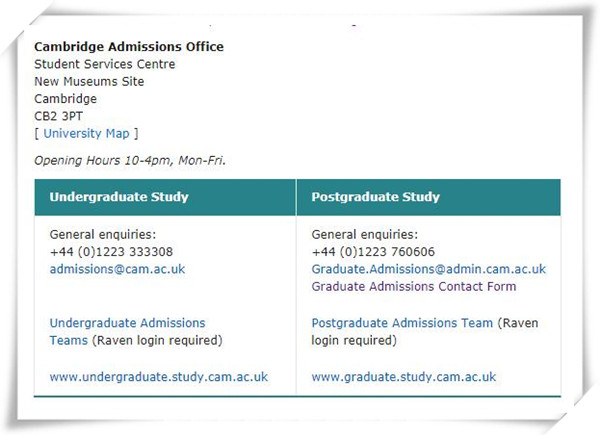Click the CB2 3PT postcode
The height and width of the screenshot is (435, 600).
pyautogui.click(x=59, y=116)
